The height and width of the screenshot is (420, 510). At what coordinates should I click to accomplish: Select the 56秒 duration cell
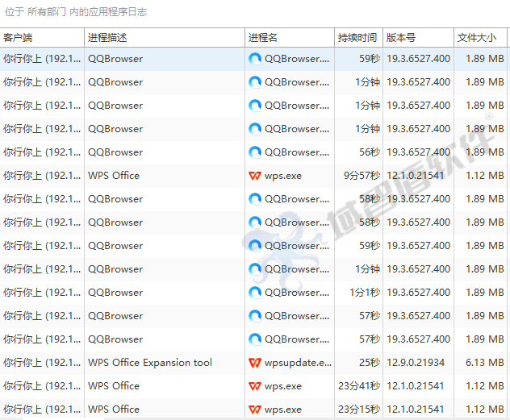(x=370, y=152)
